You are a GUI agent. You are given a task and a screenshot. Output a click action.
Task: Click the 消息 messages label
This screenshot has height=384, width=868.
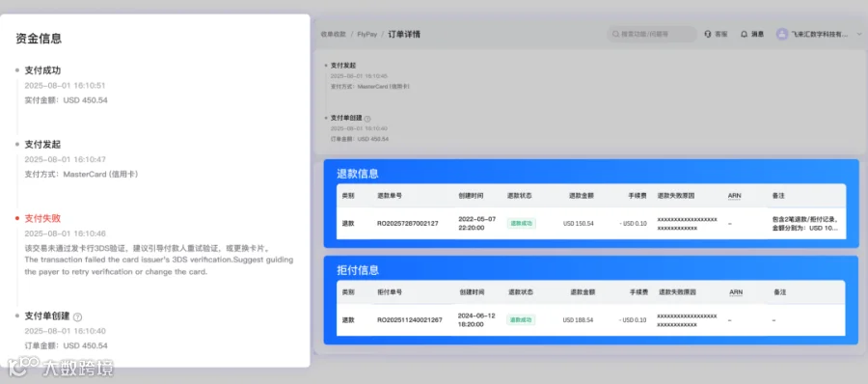click(x=757, y=34)
